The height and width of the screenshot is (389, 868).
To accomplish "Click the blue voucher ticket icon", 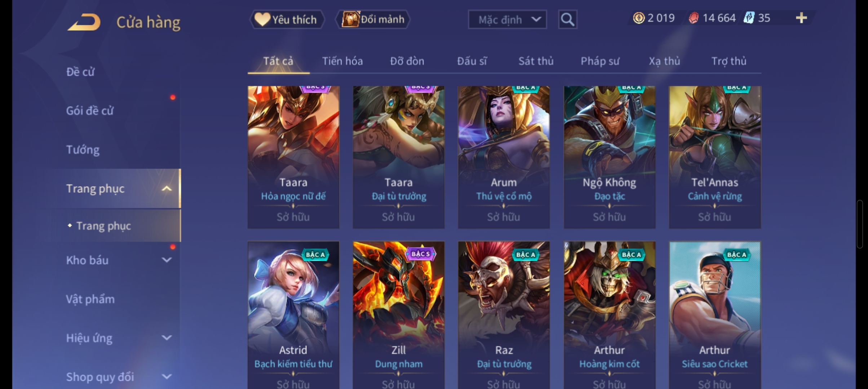I will click(x=749, y=18).
